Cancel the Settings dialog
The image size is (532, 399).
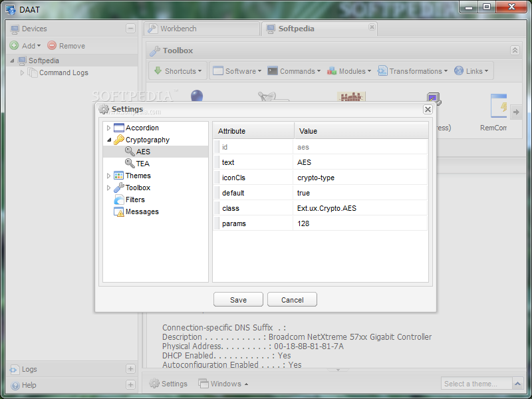[292, 300]
